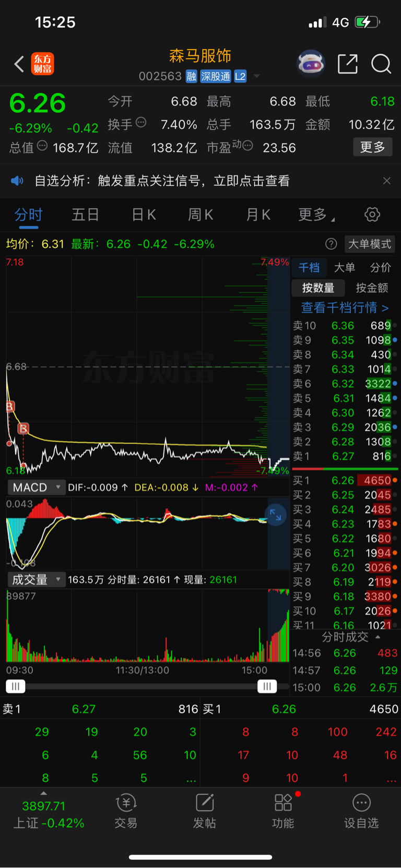Select the 千档 order book tab
This screenshot has width=401, height=868.
click(x=309, y=268)
